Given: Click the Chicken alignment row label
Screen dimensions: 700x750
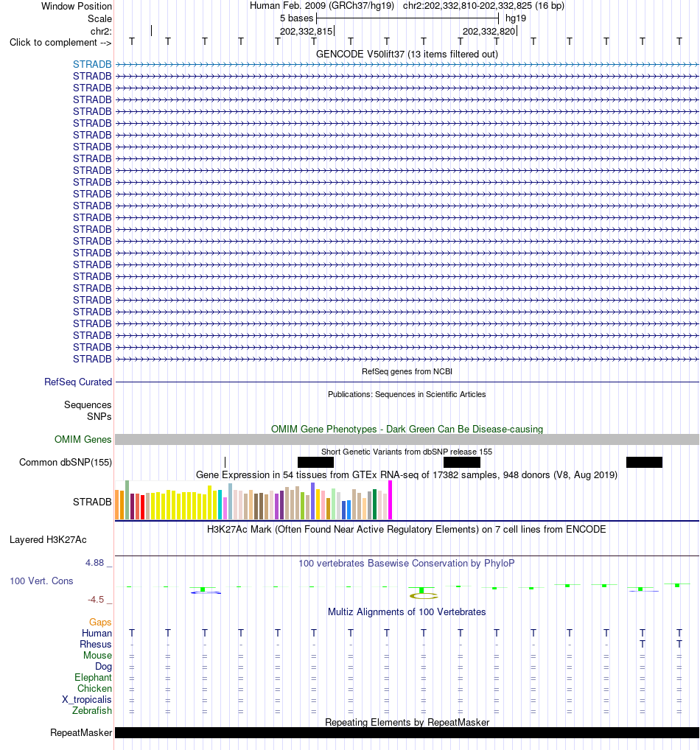Looking at the screenshot, I should 95,688.
